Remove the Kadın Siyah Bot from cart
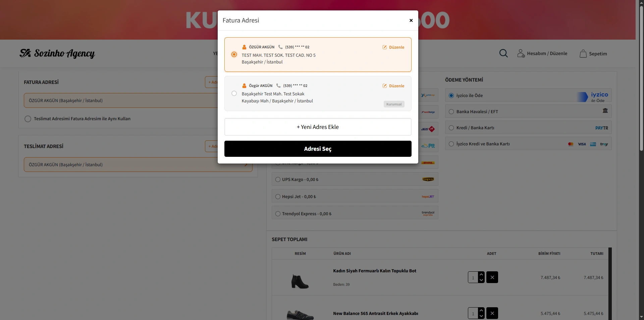 coord(492,277)
